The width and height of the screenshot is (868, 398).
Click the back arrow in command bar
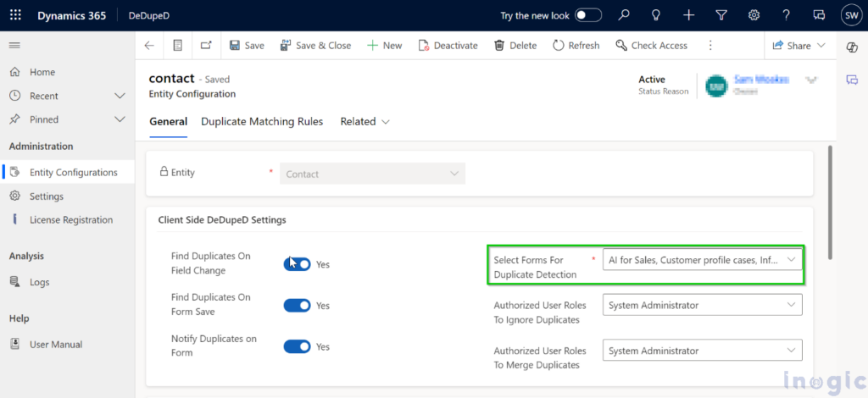tap(149, 46)
